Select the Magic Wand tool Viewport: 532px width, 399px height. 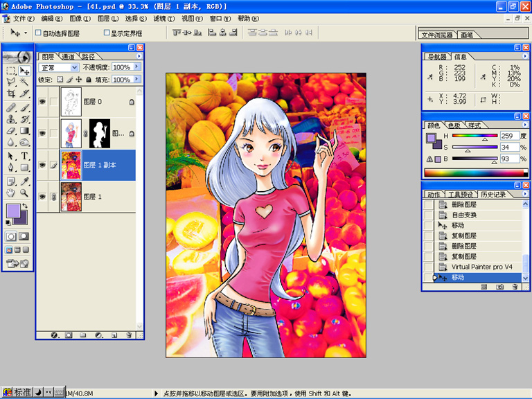[x=24, y=82]
